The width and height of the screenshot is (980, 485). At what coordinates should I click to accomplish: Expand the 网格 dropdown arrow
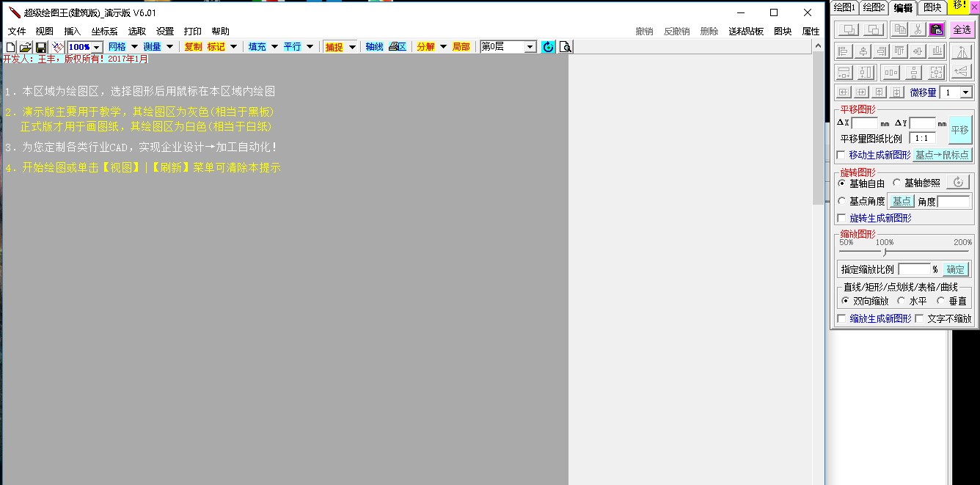point(134,47)
